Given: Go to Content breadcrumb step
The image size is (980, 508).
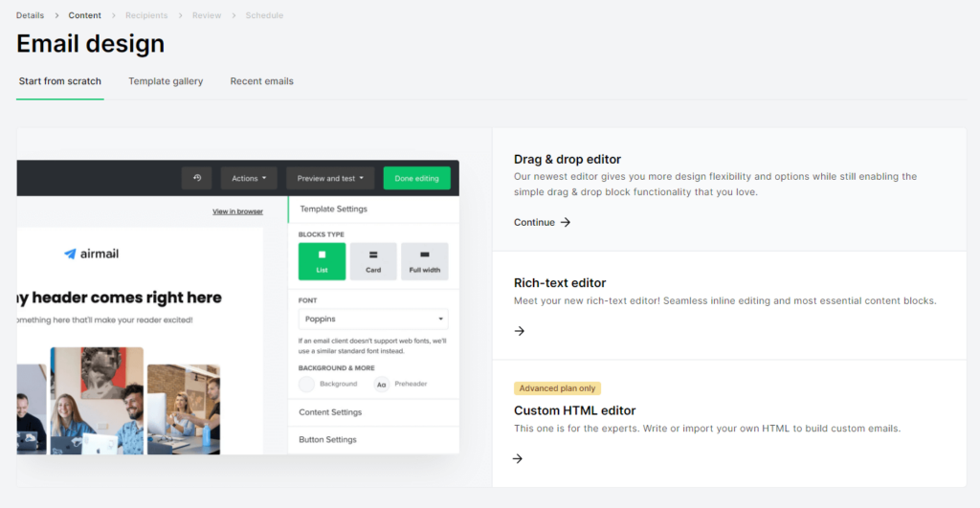Looking at the screenshot, I should tap(84, 15).
